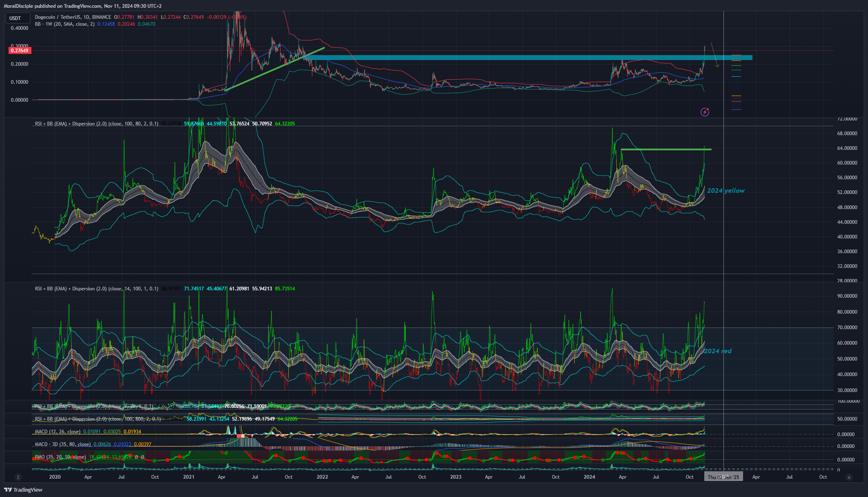This screenshot has width=868, height=497.
Task: Click the 2024 label on time axis
Action: (589, 477)
